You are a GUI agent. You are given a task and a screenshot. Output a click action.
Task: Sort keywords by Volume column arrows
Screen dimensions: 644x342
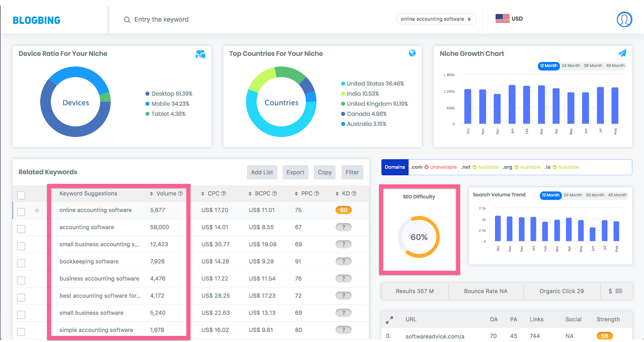(151, 194)
